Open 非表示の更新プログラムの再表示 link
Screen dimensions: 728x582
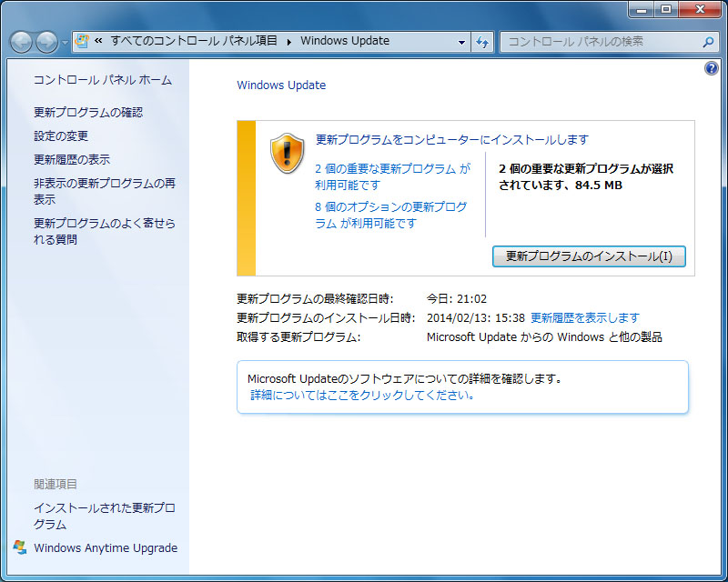[x=105, y=191]
